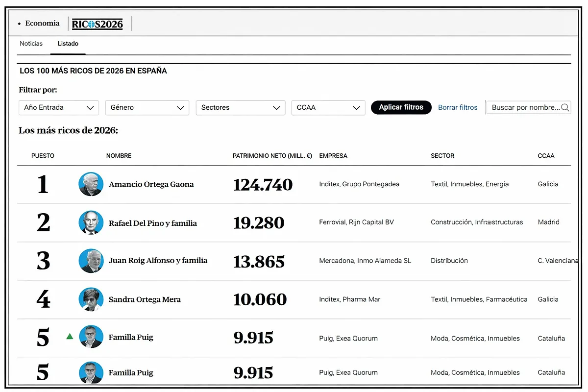Open the Año Entrada dropdown
This screenshot has height=392, width=588.
click(x=59, y=108)
